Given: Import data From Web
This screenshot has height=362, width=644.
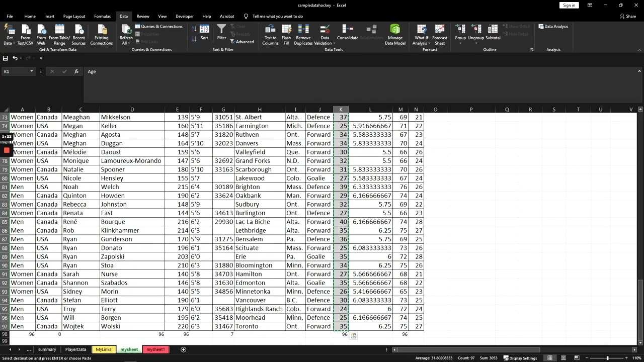Looking at the screenshot, I should (41, 34).
